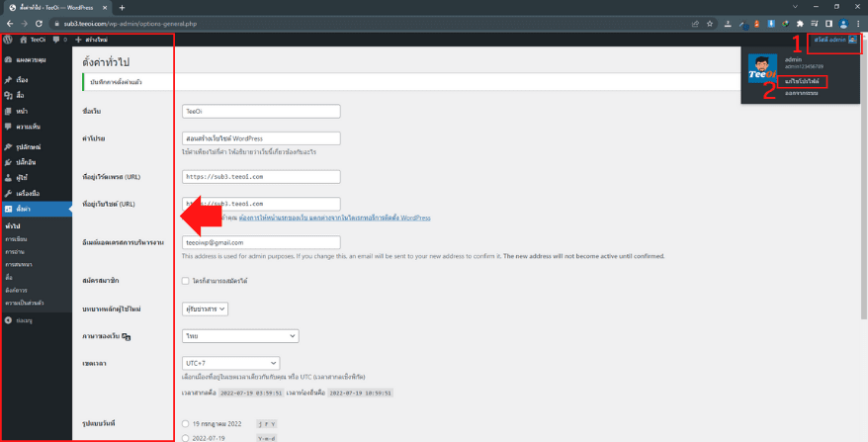This screenshot has height=442, width=868.
Task: Open the first สื่อ (Media) sidebar icon
Action: [8, 95]
